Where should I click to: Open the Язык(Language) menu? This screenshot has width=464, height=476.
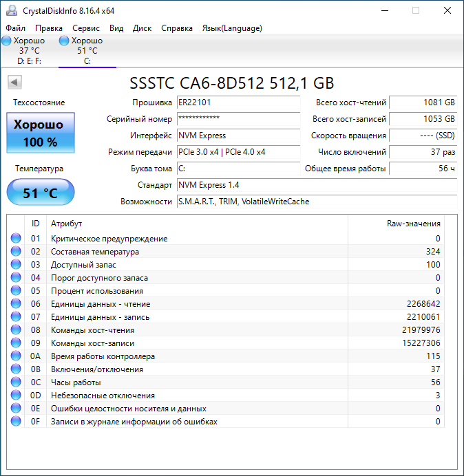coord(232,28)
